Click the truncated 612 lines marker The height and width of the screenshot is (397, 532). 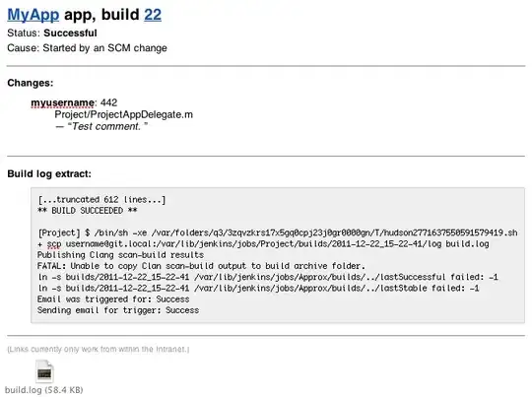101,200
